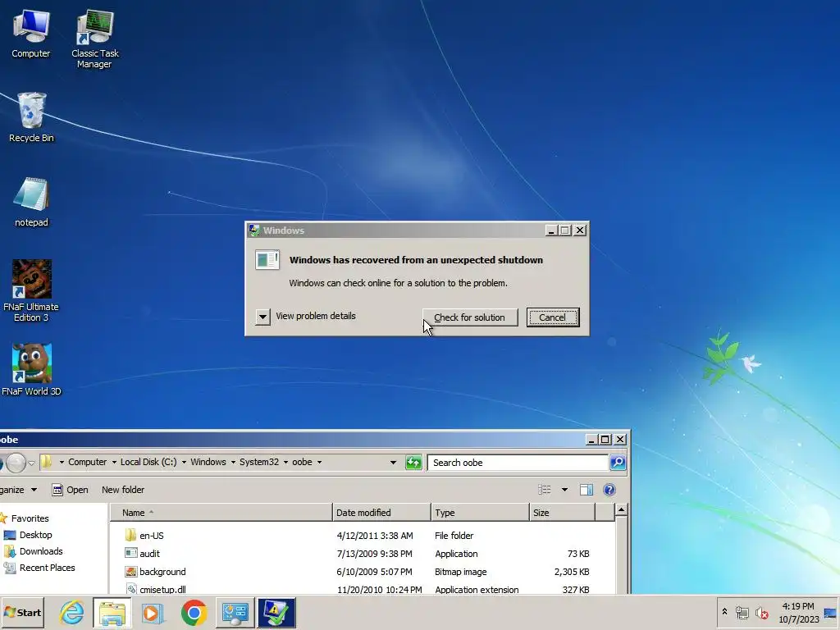This screenshot has width=840, height=630.
Task: Open the Classic Task Manager shortcut
Action: 95,39
